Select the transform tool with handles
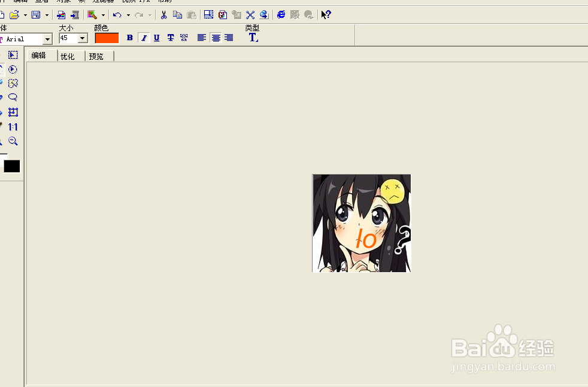Screen dimensions: 588x387 pos(13,112)
